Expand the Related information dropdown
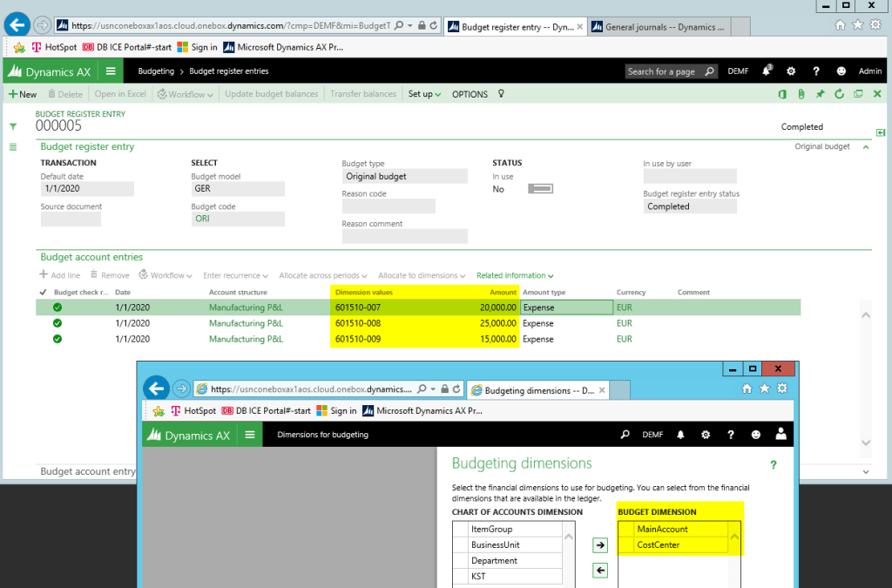The width and height of the screenshot is (892, 588). coord(514,275)
